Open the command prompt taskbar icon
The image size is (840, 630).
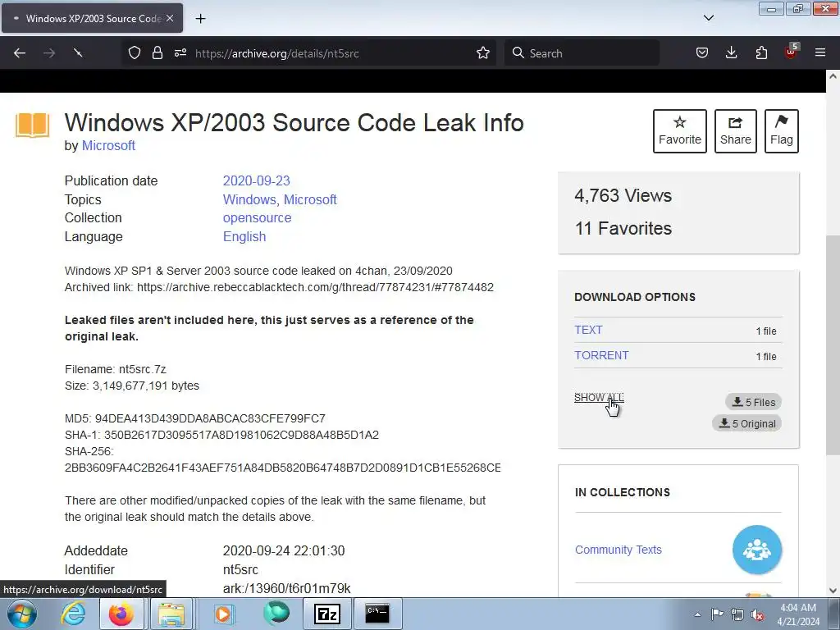(x=377, y=614)
